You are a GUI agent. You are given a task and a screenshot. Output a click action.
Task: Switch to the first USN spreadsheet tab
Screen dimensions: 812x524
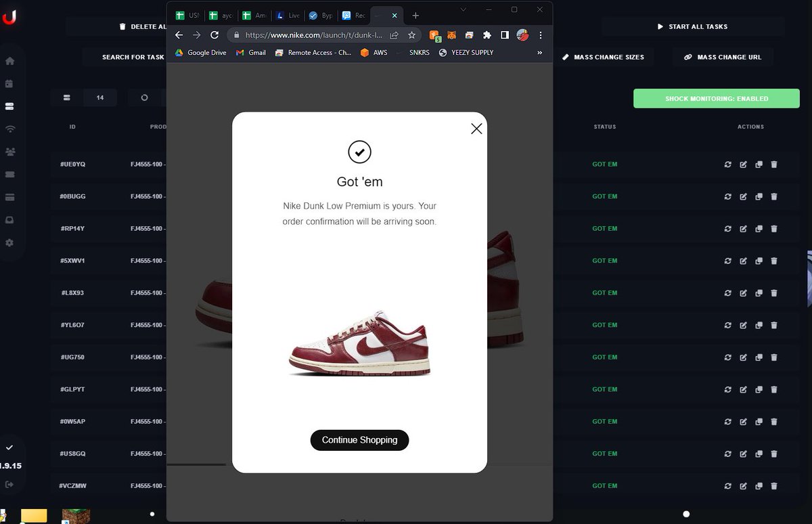(x=188, y=16)
